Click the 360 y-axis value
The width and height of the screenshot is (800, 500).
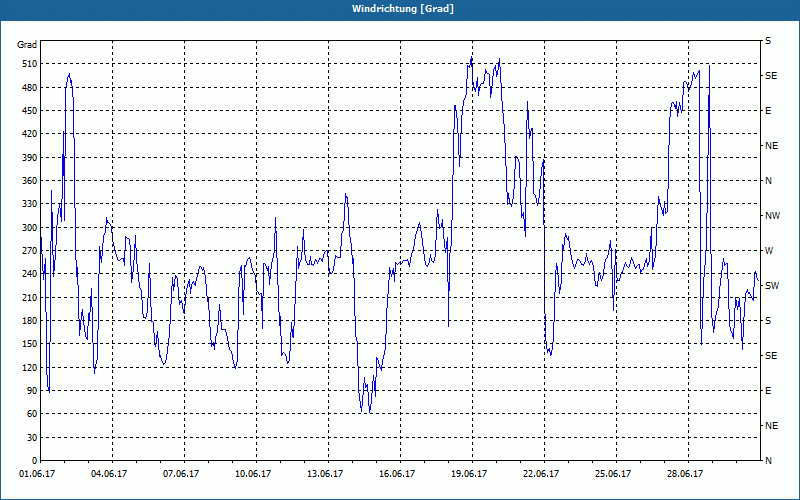[30, 181]
